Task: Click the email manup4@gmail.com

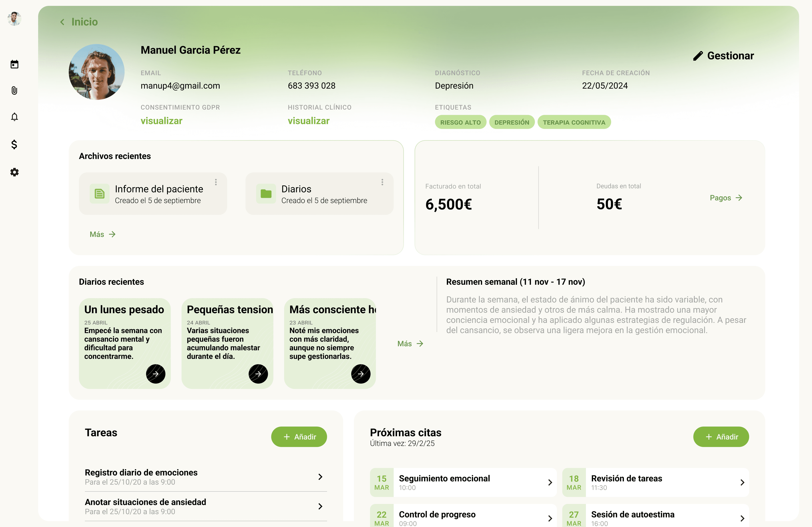Action: pyautogui.click(x=181, y=86)
